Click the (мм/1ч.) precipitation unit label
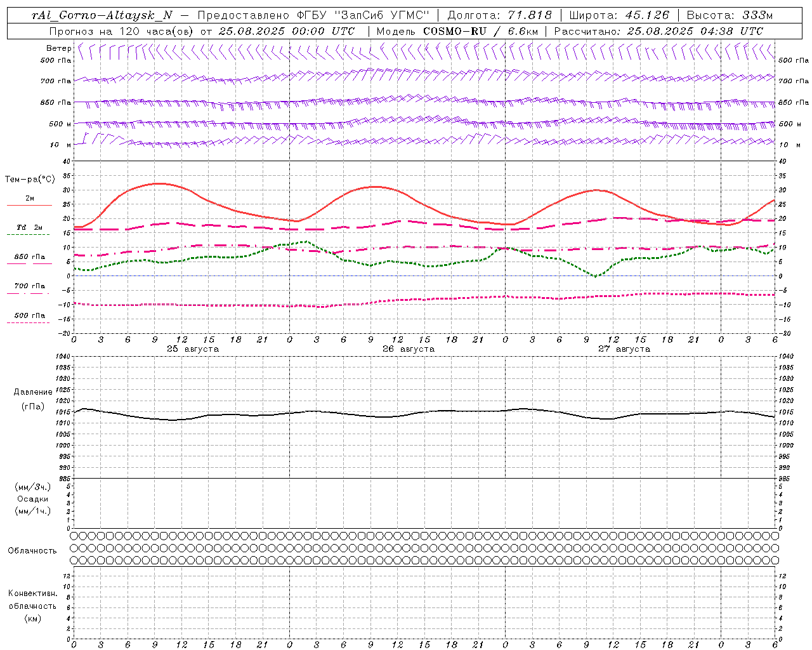This screenshot has height=650, width=812. click(33, 511)
